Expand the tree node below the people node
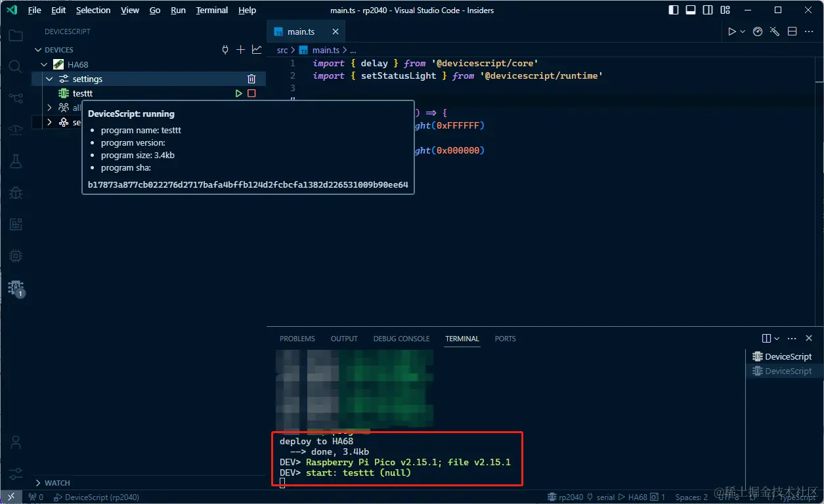 pos(49,122)
